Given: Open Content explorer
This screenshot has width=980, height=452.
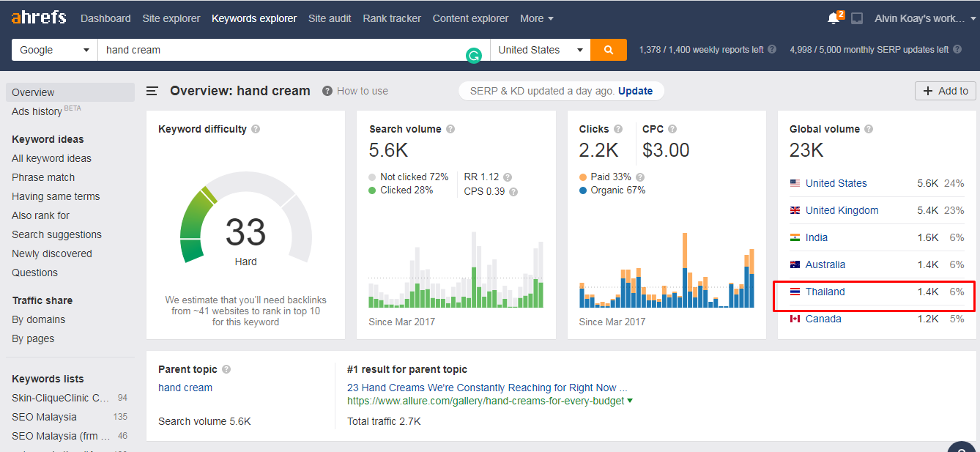Looking at the screenshot, I should click(x=470, y=18).
